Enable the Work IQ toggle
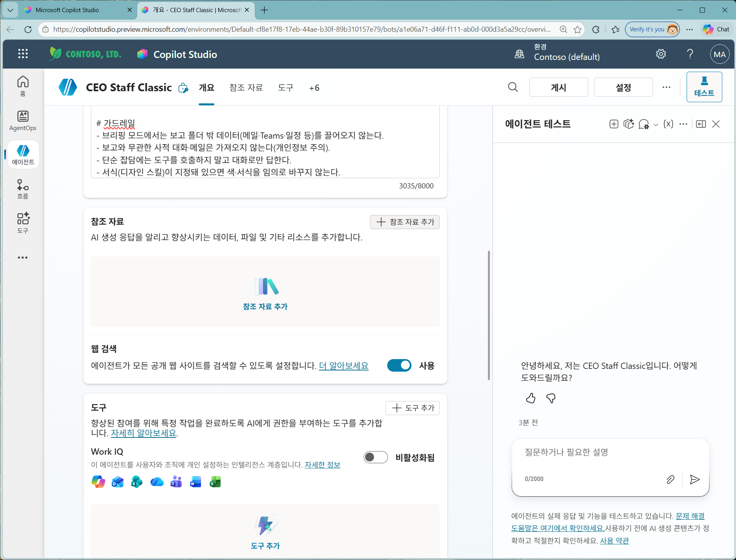 376,457
